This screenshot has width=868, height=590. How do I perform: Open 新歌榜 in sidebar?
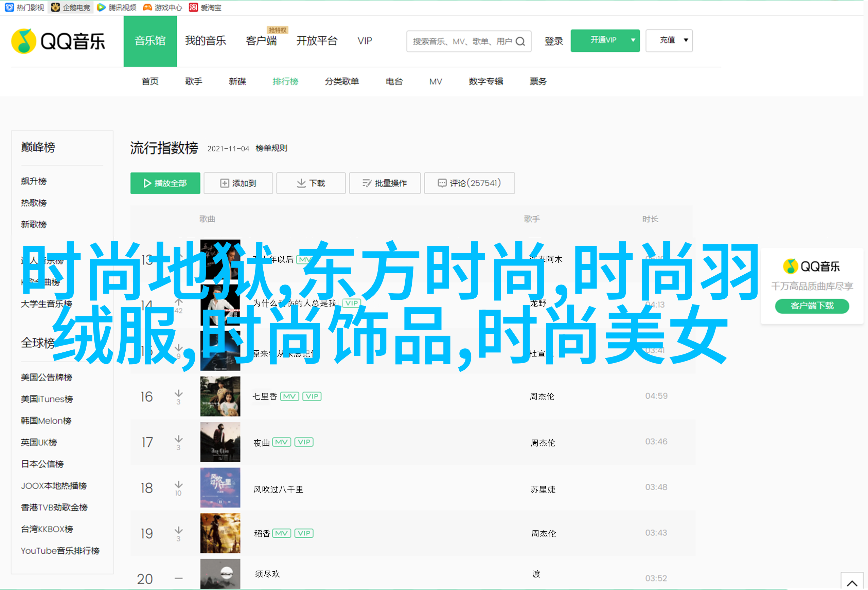pos(34,225)
